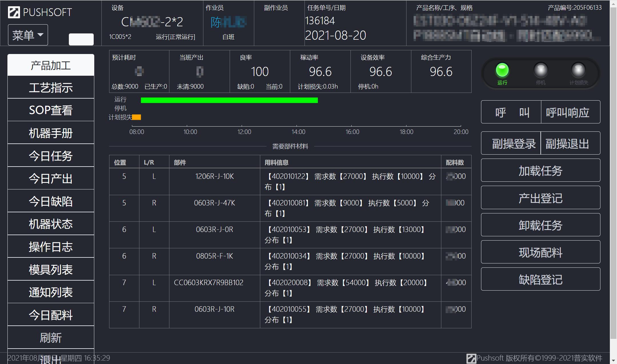617x364 pixels.
Task: Select 产品加工 in sidebar
Action: pyautogui.click(x=51, y=65)
